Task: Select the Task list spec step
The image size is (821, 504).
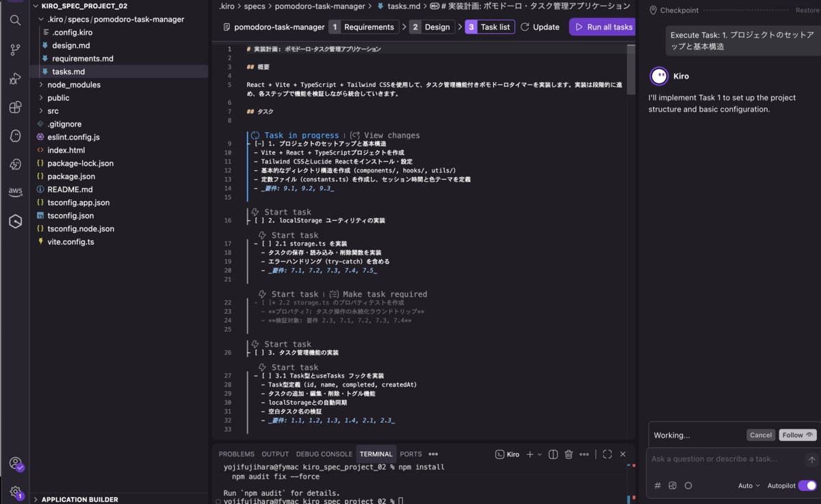Action: 490,27
